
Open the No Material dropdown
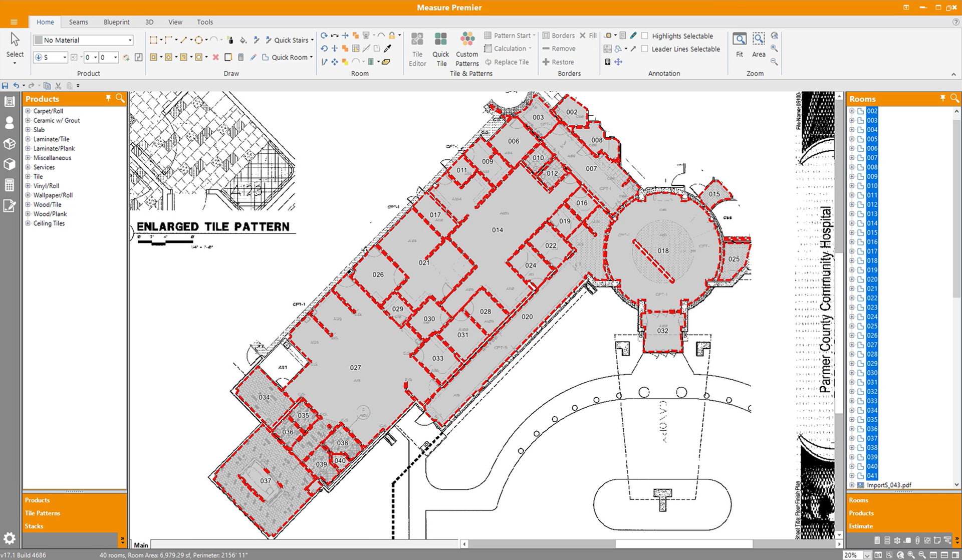(129, 40)
